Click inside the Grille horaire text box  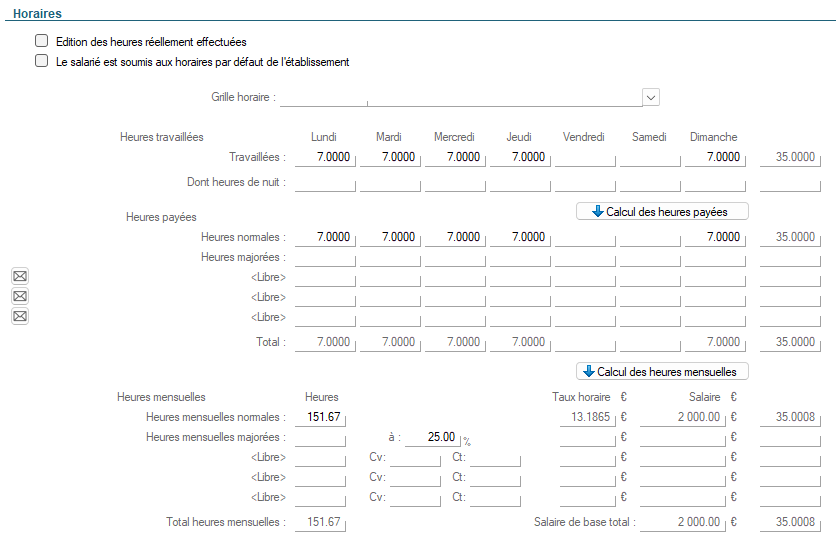[x=504, y=97]
